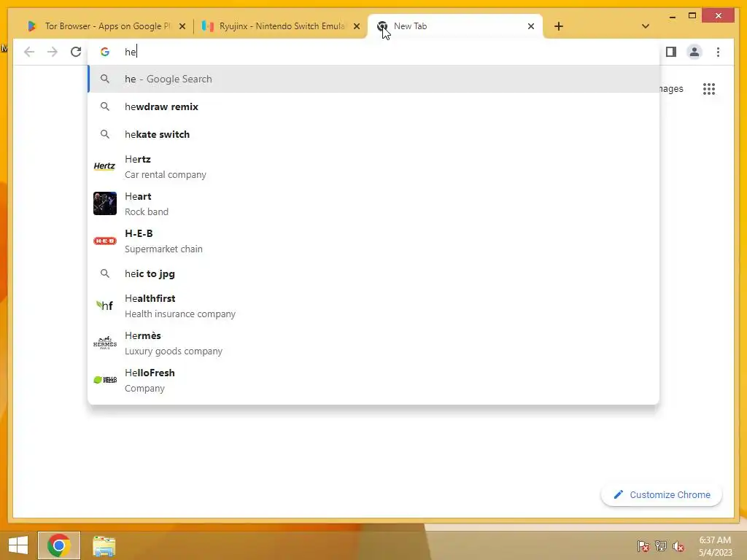Close the Tor Browser tab
Screen dimensions: 747x560
[182, 27]
